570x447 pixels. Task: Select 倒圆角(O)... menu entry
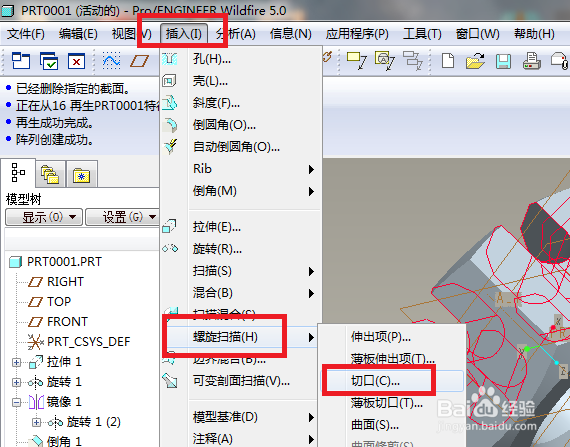(241, 125)
